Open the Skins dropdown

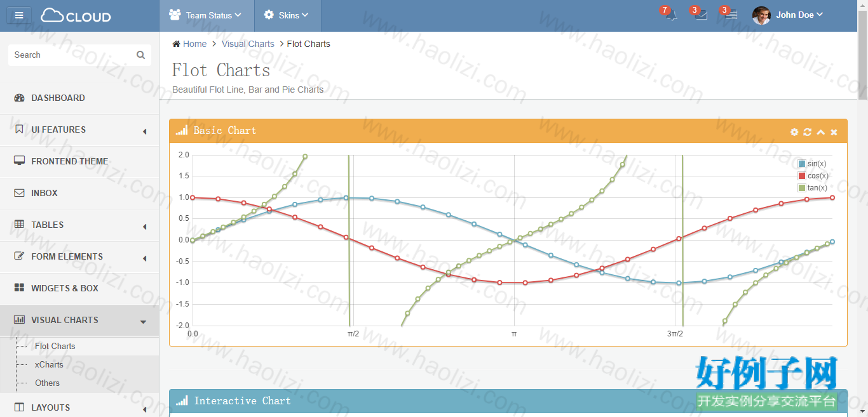click(288, 16)
